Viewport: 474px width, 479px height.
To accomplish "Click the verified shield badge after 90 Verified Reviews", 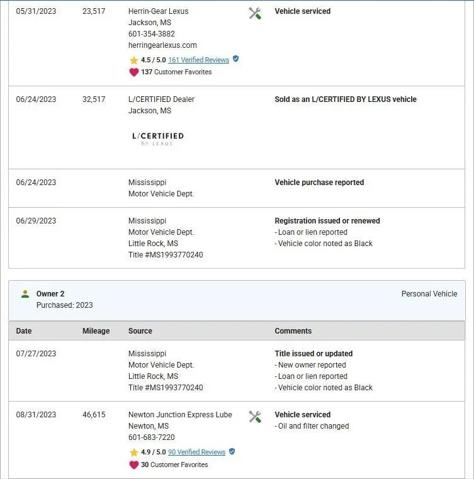I will [232, 451].
